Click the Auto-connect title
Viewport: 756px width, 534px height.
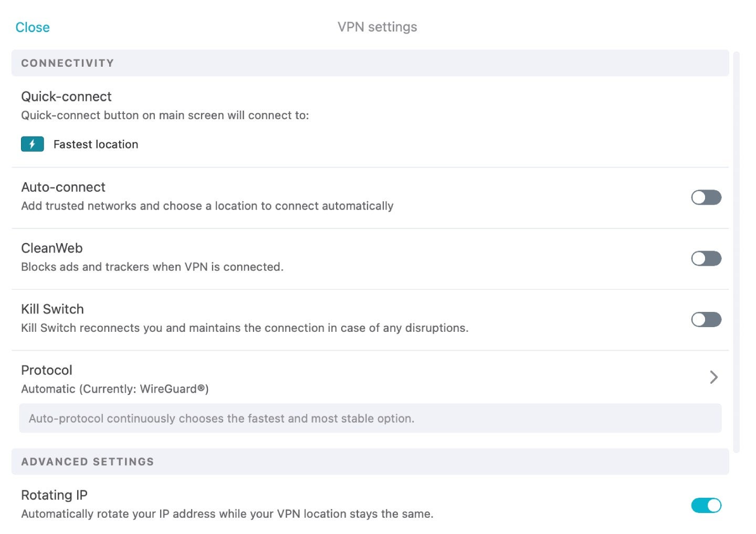tap(63, 187)
